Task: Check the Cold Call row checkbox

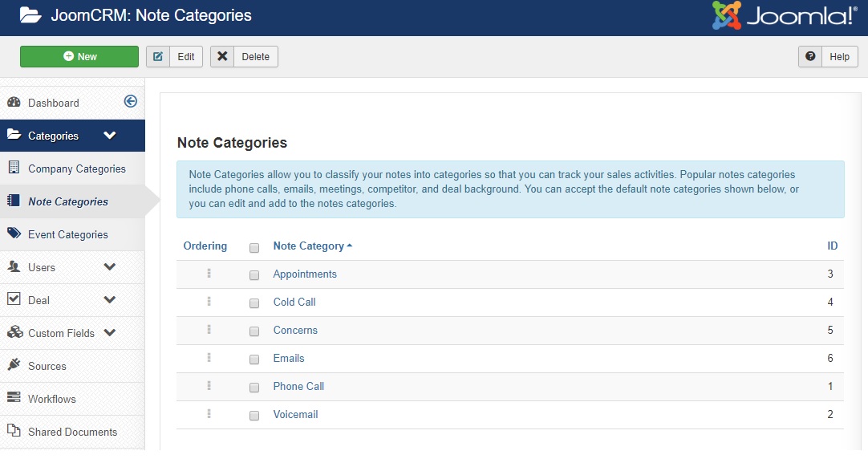Action: point(254,303)
